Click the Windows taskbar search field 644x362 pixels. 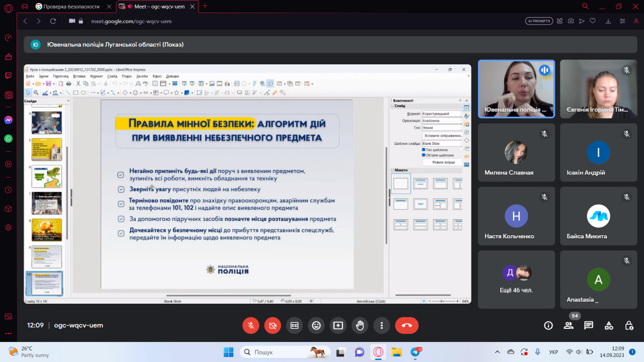click(285, 352)
